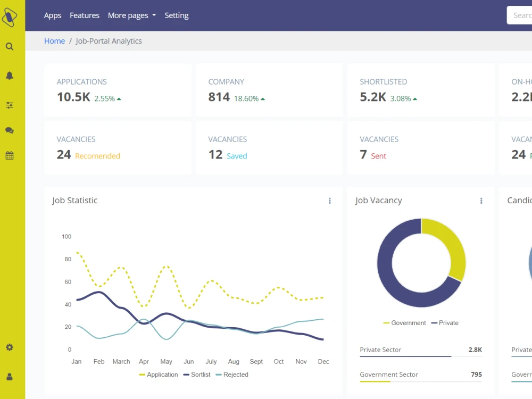The width and height of the screenshot is (532, 399).
Task: Open the Features menu
Action: pyautogui.click(x=85, y=15)
